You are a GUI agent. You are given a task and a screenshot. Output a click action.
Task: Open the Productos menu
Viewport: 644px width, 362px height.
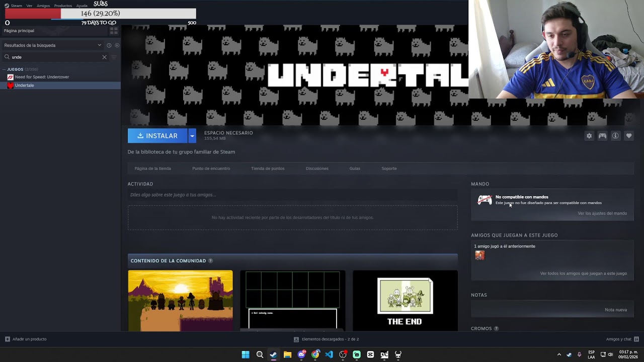pyautogui.click(x=63, y=6)
